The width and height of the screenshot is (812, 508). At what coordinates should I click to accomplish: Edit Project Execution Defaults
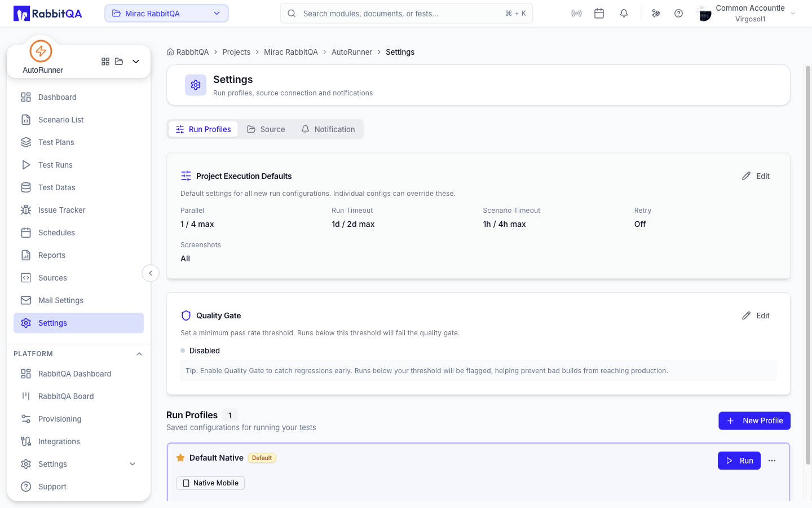756,176
